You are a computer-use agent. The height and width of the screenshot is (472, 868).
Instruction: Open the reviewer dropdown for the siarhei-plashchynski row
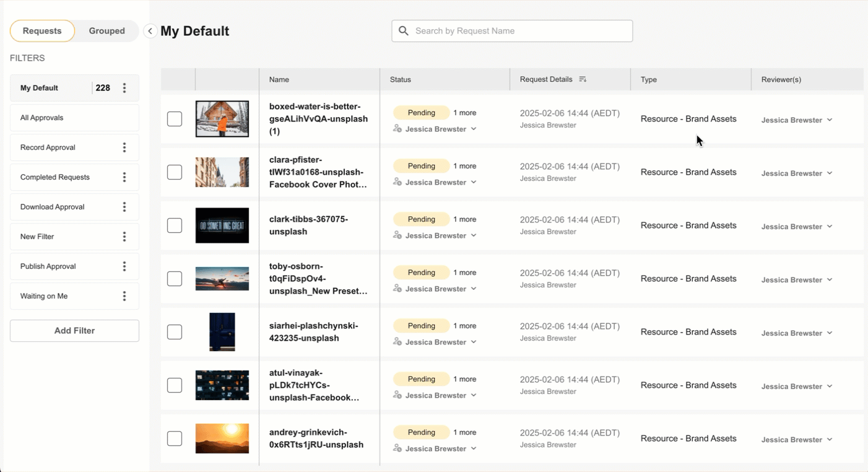830,333
